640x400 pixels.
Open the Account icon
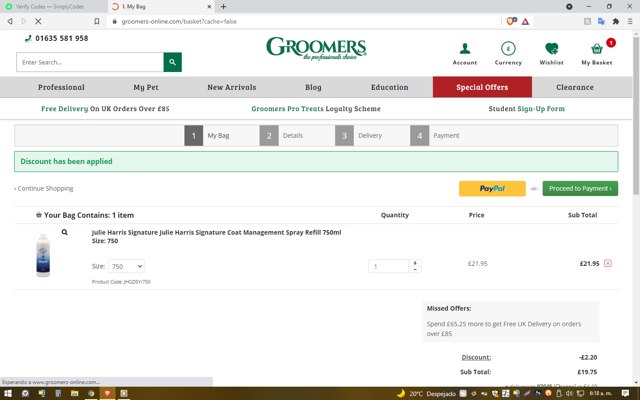tap(464, 53)
